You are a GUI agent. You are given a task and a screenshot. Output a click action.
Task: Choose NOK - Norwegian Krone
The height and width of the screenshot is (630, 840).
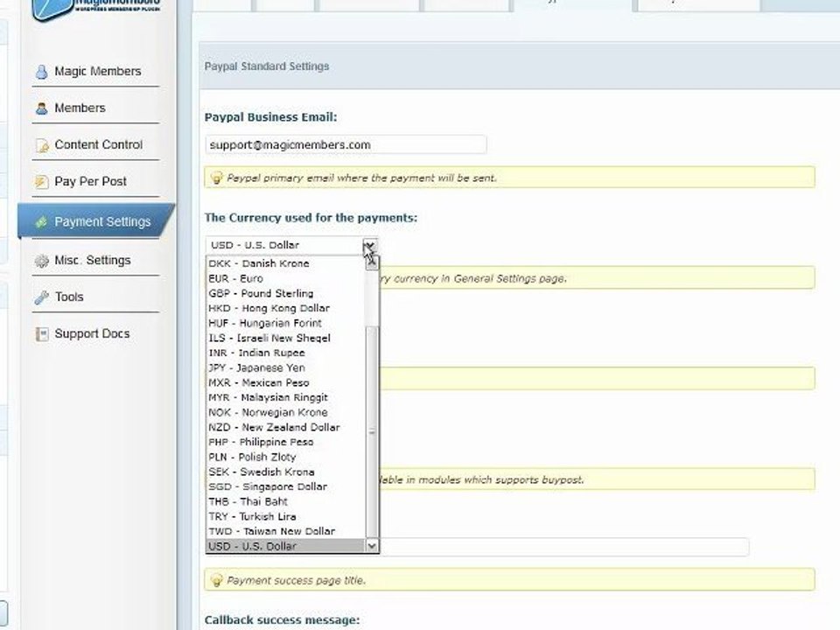[285, 412]
